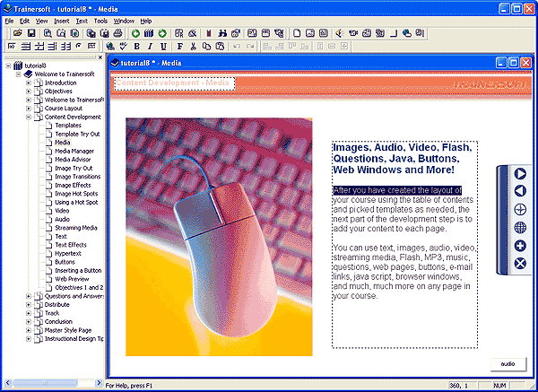This screenshot has width=538, height=392.
Task: Click the Paste clipboard icon
Action: pyautogui.click(x=220, y=47)
